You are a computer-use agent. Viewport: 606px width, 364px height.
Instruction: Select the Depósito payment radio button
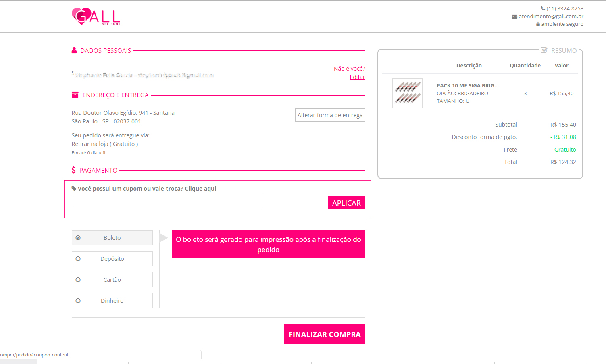pos(78,259)
